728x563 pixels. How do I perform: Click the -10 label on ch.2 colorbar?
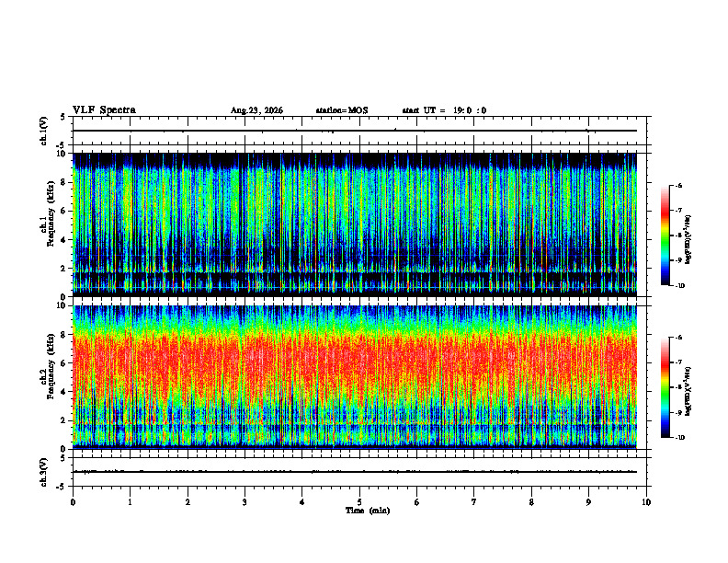680,438
